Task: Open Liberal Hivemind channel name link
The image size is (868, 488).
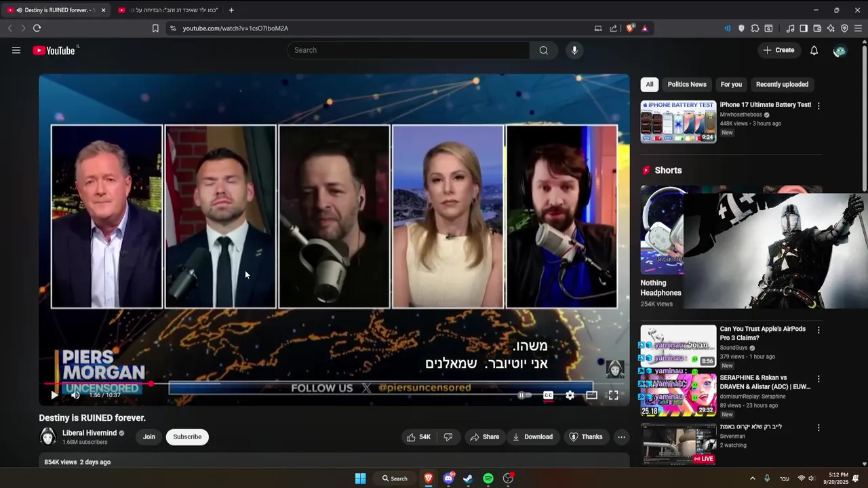Action: click(90, 433)
